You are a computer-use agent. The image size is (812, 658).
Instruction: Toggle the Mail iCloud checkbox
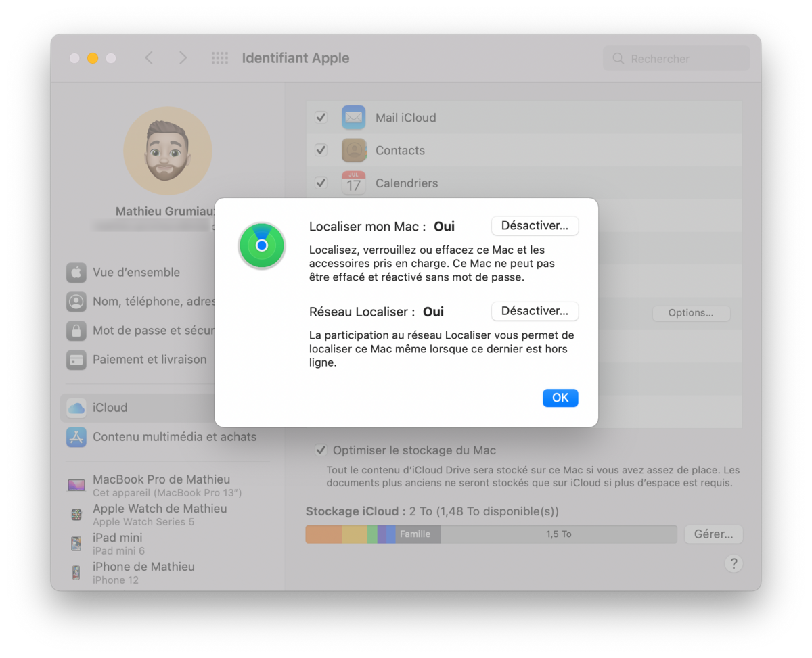pos(321,117)
